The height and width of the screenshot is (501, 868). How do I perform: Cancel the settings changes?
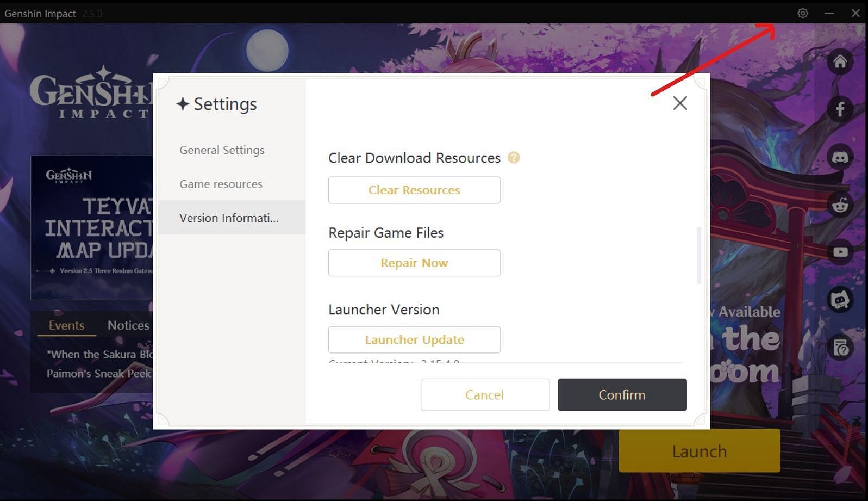pyautogui.click(x=485, y=395)
